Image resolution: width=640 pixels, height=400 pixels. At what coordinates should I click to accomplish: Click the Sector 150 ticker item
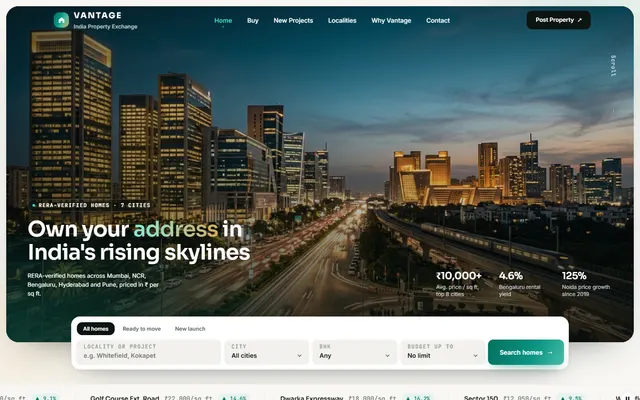(524, 397)
